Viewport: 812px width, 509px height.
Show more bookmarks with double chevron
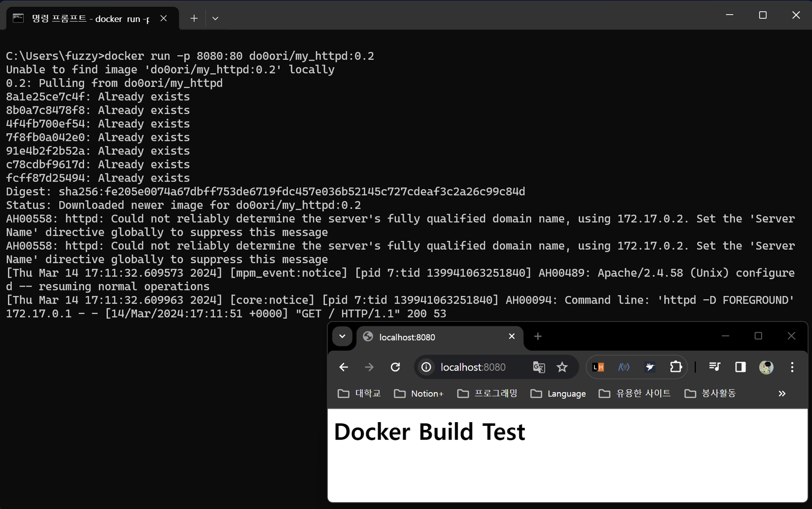[782, 393]
